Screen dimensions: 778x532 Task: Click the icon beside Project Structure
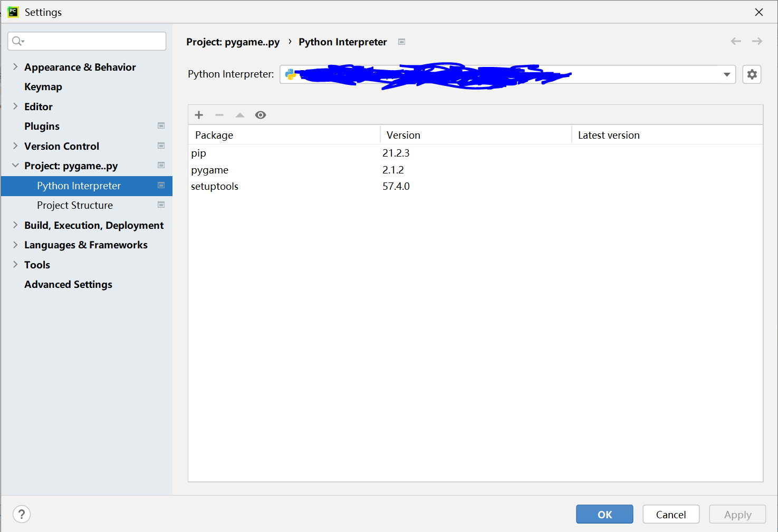coord(161,205)
